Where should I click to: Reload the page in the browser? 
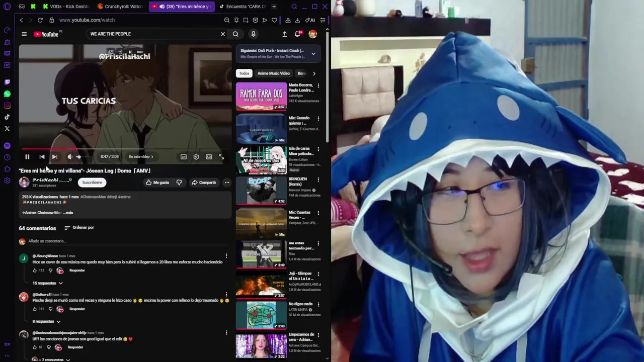[40, 20]
